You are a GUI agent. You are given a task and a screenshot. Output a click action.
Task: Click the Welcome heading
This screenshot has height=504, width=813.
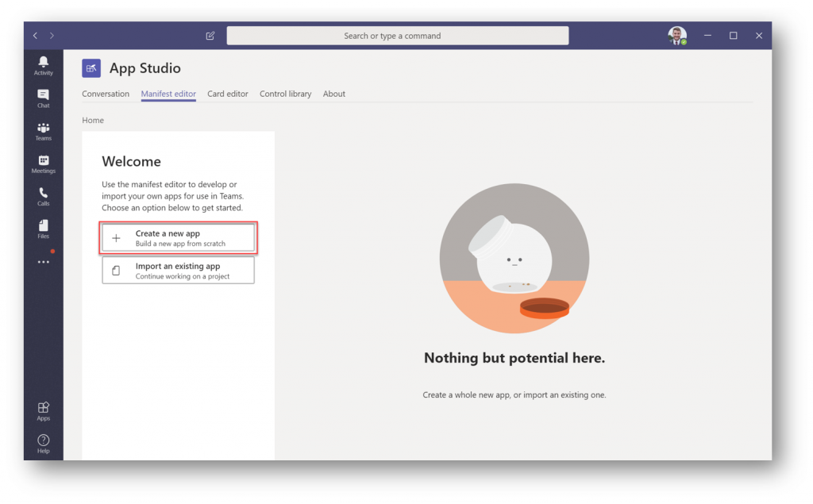coord(131,161)
